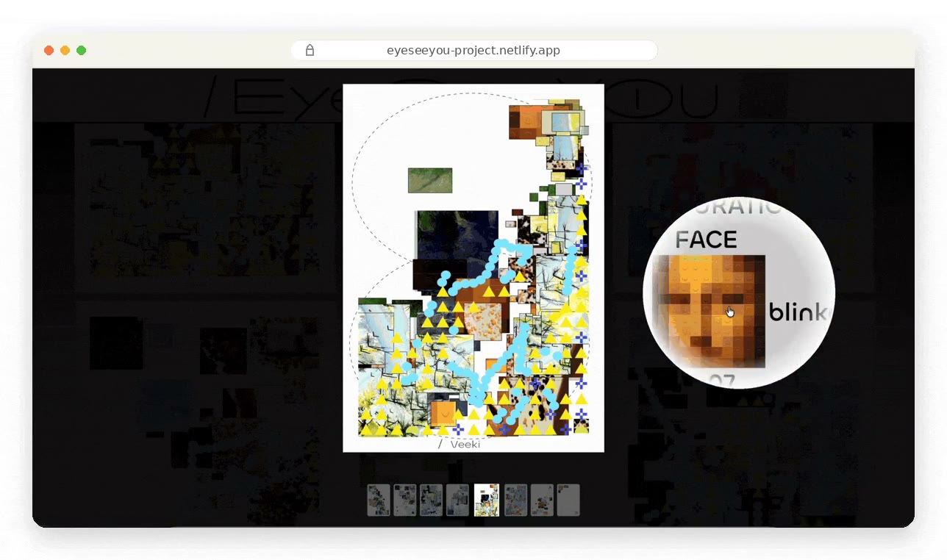Click the "FACE" label in the magnifier
Viewport: 947px width, 560px height.
click(706, 240)
